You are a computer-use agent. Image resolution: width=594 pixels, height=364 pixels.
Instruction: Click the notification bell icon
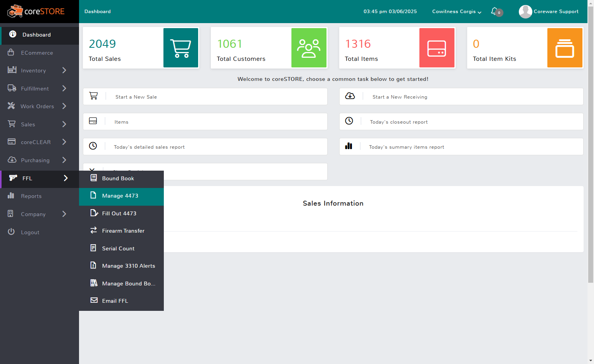tap(494, 11)
